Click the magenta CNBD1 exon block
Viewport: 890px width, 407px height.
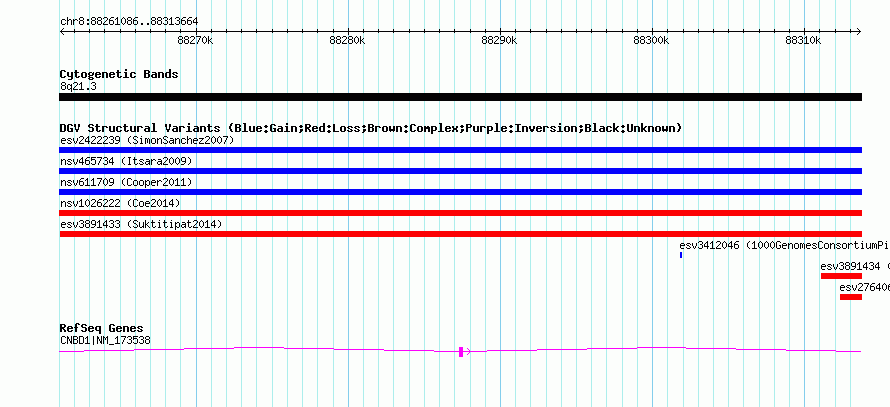[x=461, y=352]
